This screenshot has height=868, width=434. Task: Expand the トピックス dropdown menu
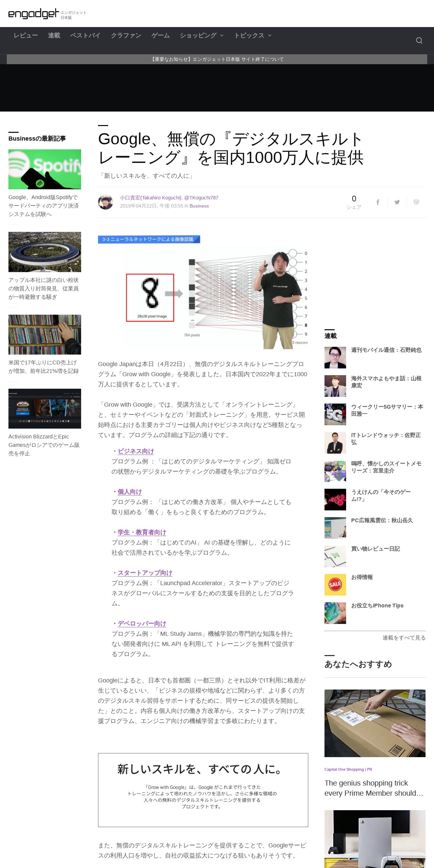tap(253, 35)
